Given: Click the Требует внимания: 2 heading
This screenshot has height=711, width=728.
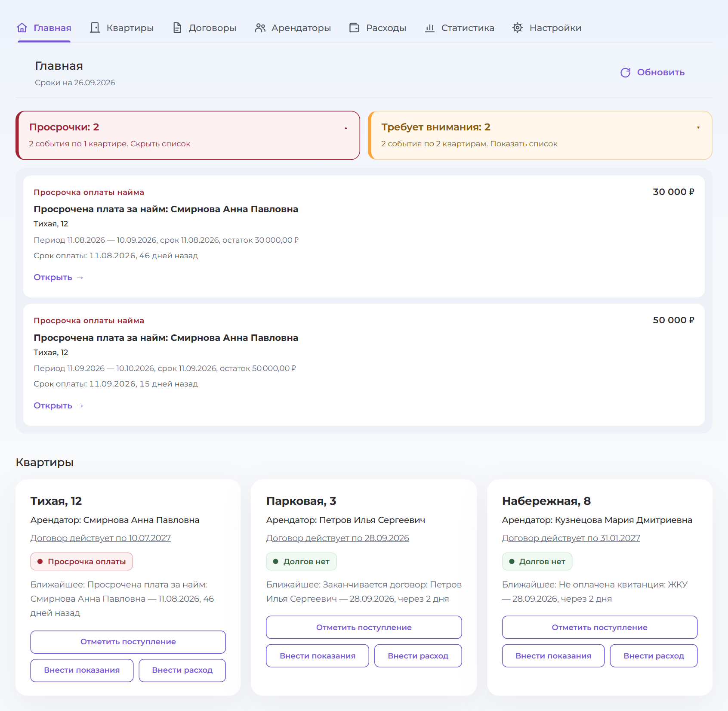Looking at the screenshot, I should tap(436, 127).
